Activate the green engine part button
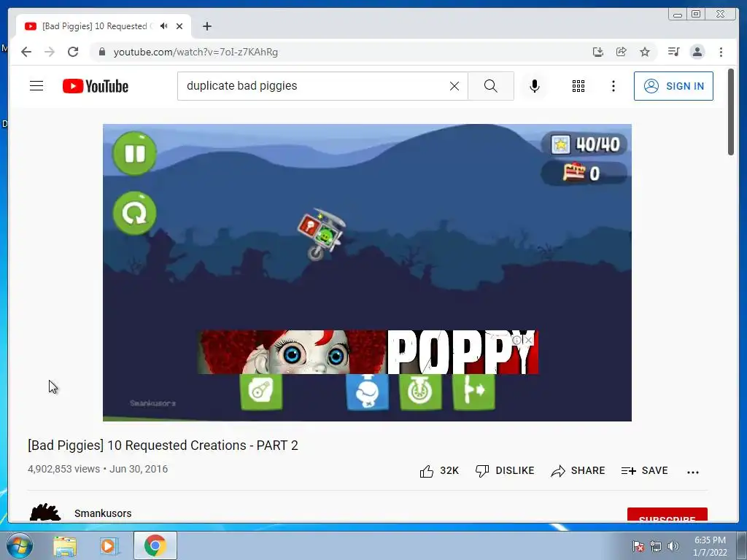The image size is (747, 560). pyautogui.click(x=261, y=392)
